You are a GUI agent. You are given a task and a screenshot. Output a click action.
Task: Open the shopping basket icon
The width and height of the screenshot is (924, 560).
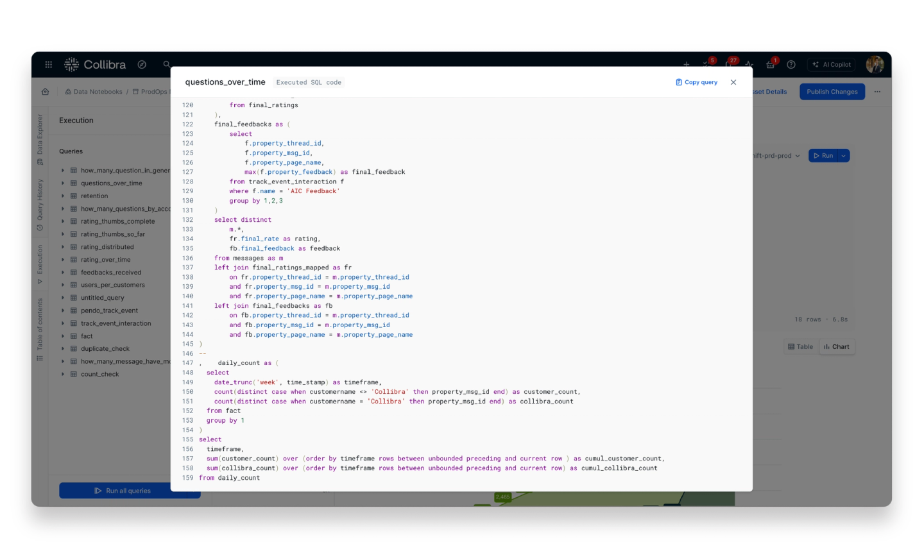(x=770, y=65)
